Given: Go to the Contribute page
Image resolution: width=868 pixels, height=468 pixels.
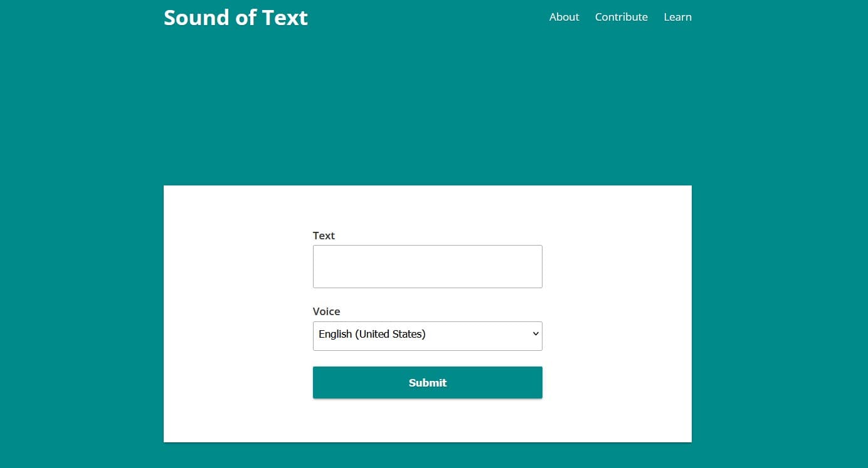Looking at the screenshot, I should [621, 17].
